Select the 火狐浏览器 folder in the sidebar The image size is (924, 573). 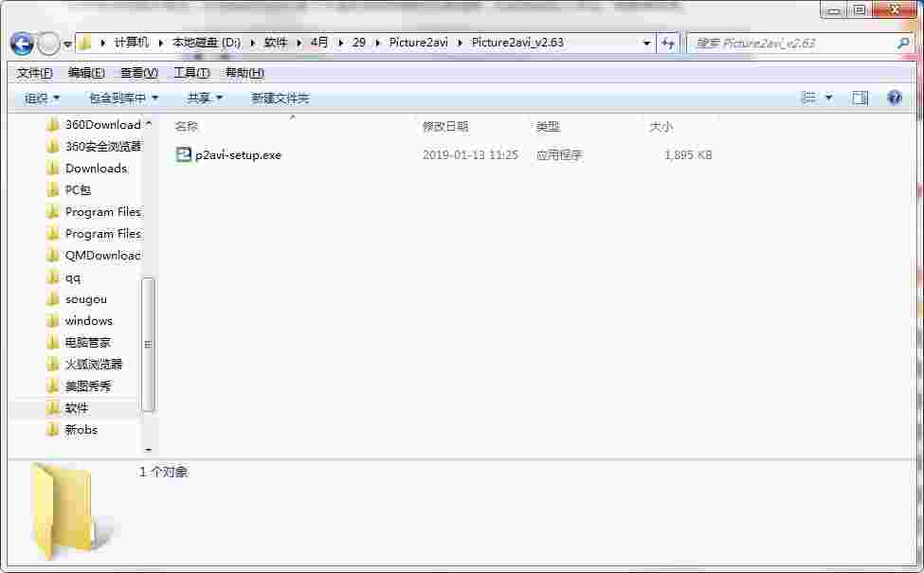[x=94, y=364]
